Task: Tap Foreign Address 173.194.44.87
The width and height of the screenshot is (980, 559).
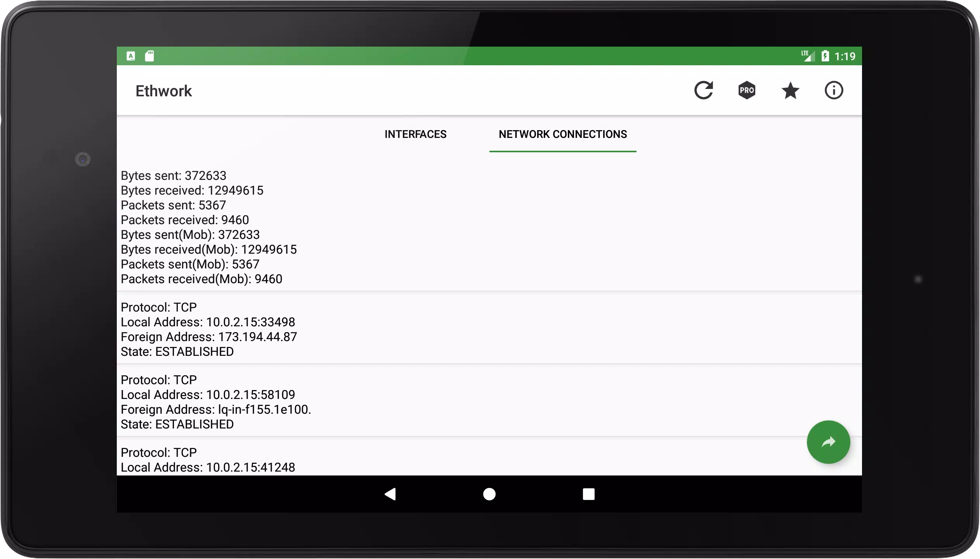Action: pos(209,337)
